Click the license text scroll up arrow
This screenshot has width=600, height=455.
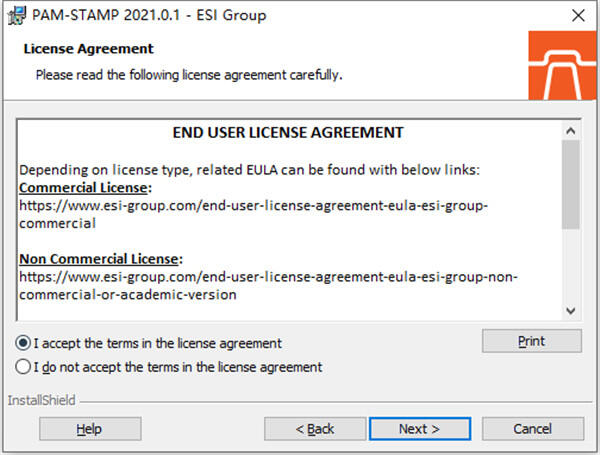571,131
